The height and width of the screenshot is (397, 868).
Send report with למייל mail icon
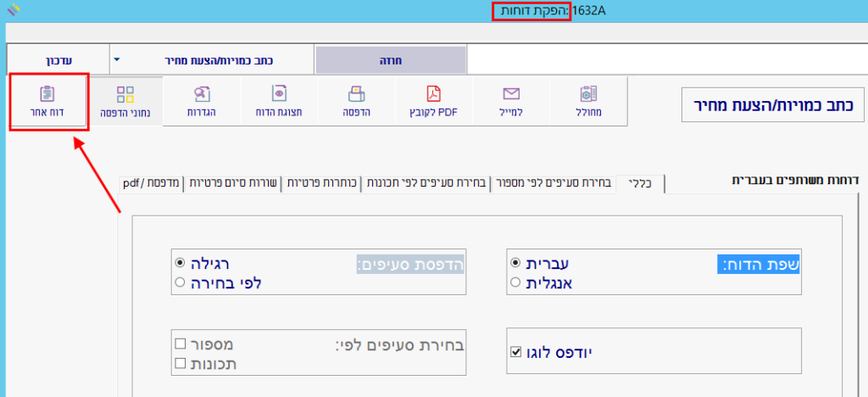(510, 101)
